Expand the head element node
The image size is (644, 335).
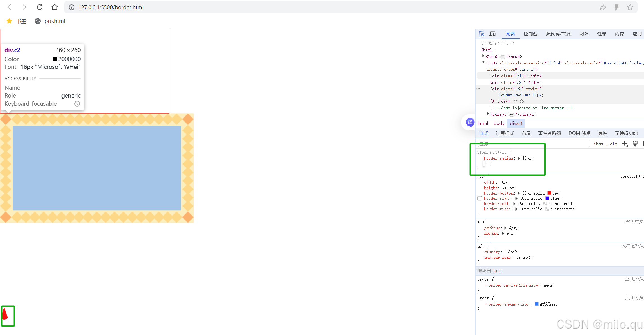(483, 56)
